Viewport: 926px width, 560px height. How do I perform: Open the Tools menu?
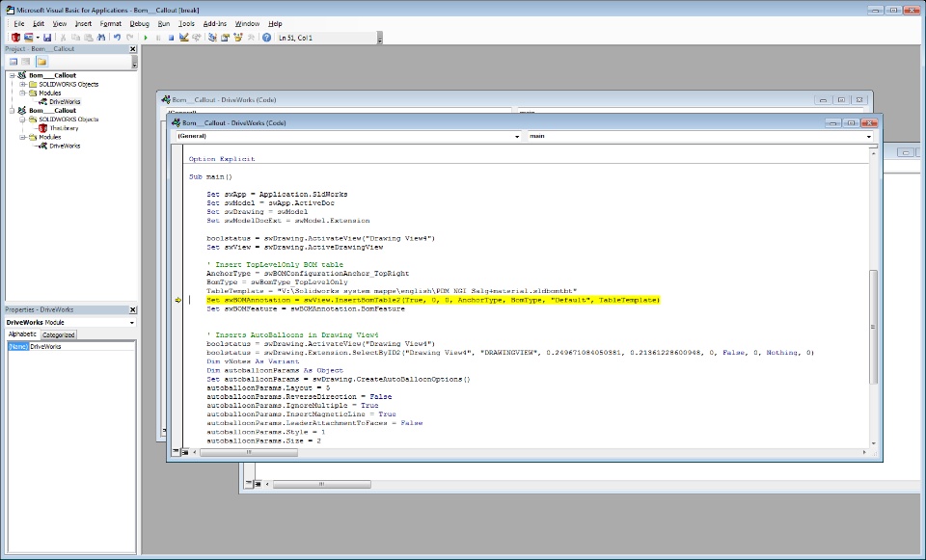point(186,23)
